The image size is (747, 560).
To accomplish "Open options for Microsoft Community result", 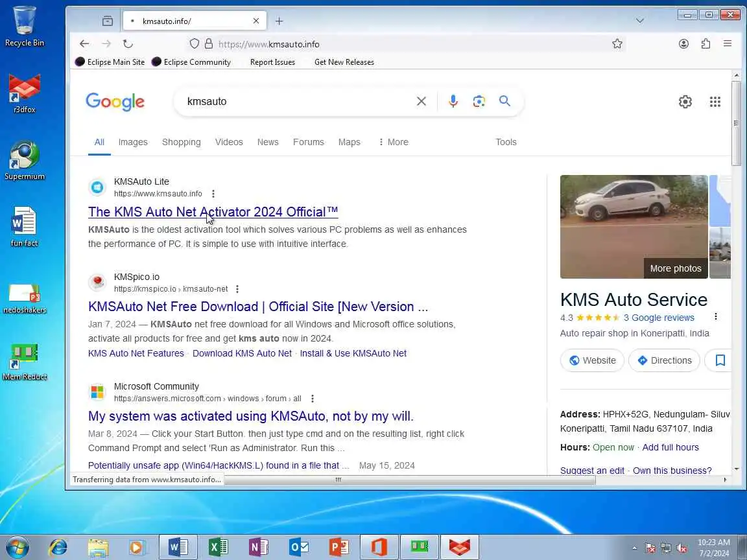I will tap(312, 399).
